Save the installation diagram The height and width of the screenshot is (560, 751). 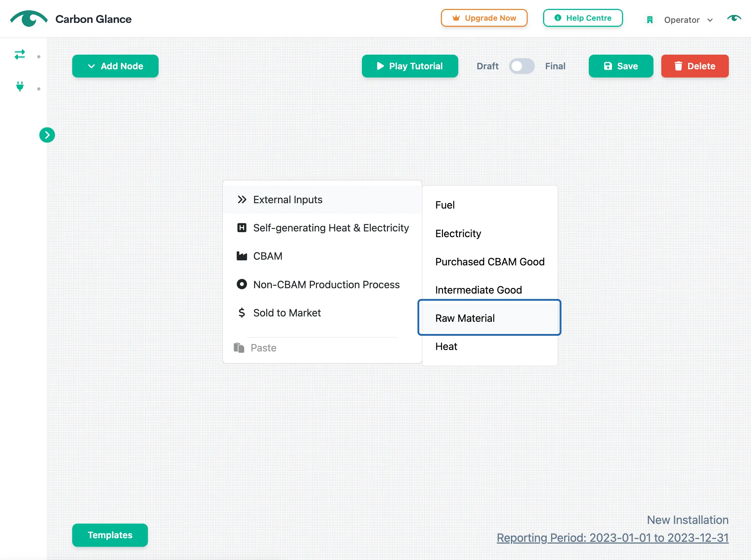tap(621, 66)
